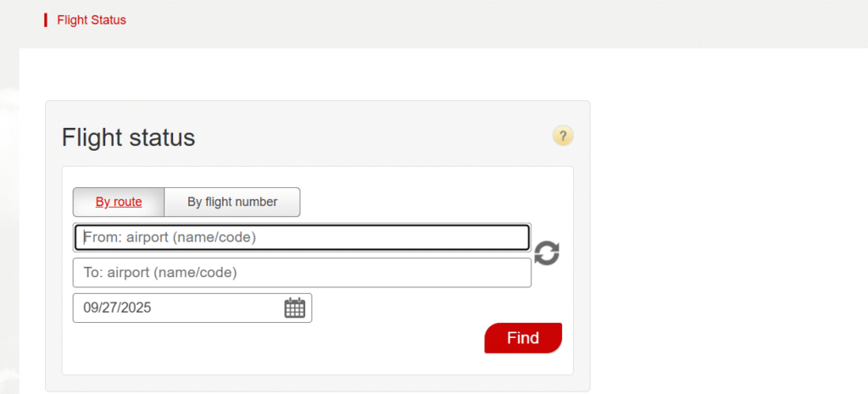The image size is (868, 394).
Task: Open the Flight Status breadcrumb link
Action: [92, 19]
